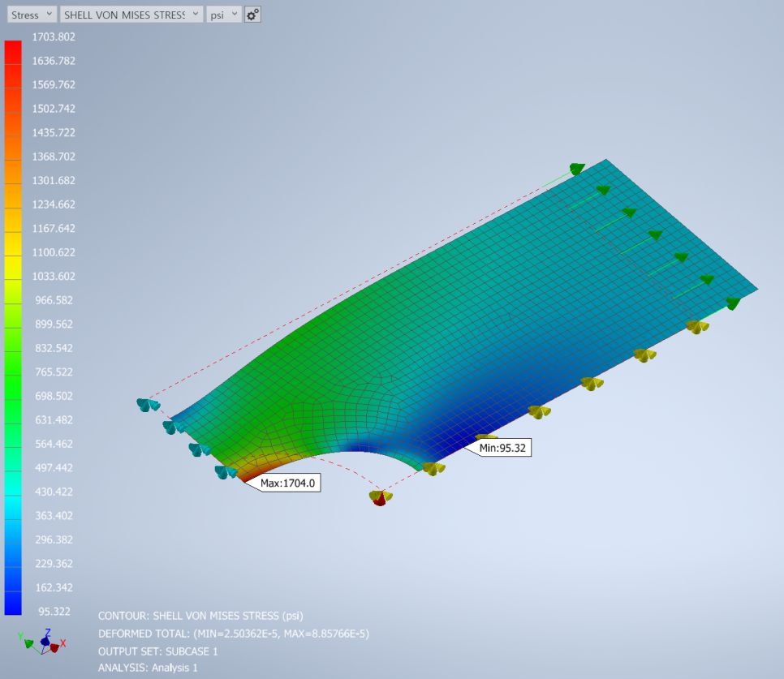Select yellow constraint glyph nearest the right corner
Image resolution: width=784 pixels, height=679 pixels.
pyautogui.click(x=696, y=326)
